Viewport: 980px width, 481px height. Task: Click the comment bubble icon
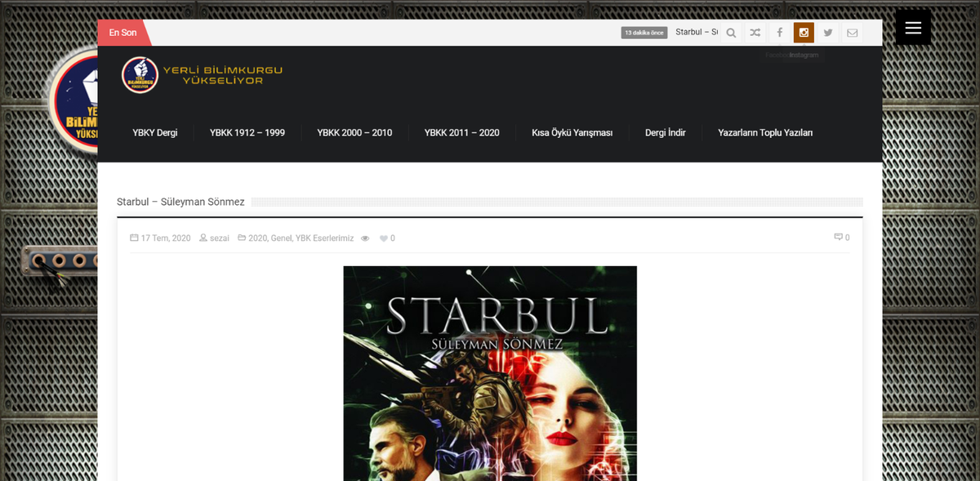[838, 238]
